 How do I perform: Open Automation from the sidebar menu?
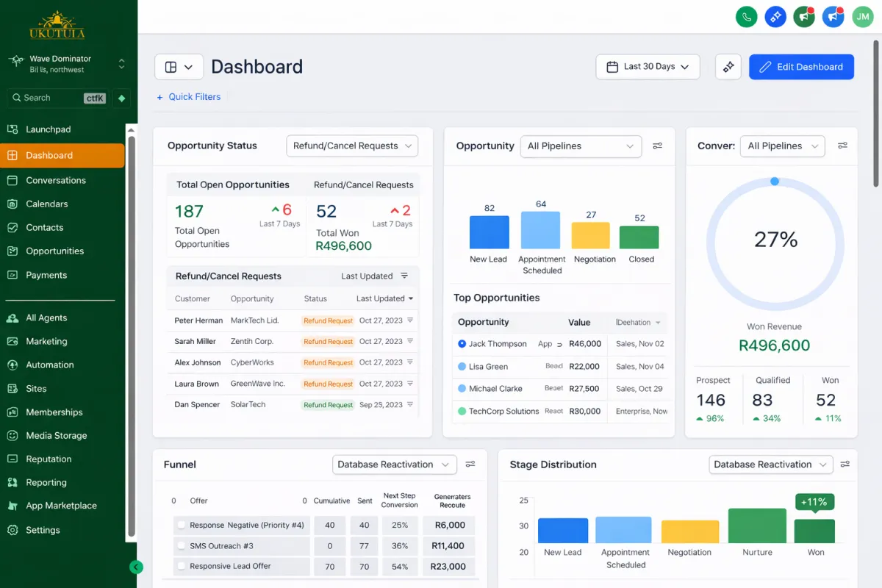click(x=50, y=365)
